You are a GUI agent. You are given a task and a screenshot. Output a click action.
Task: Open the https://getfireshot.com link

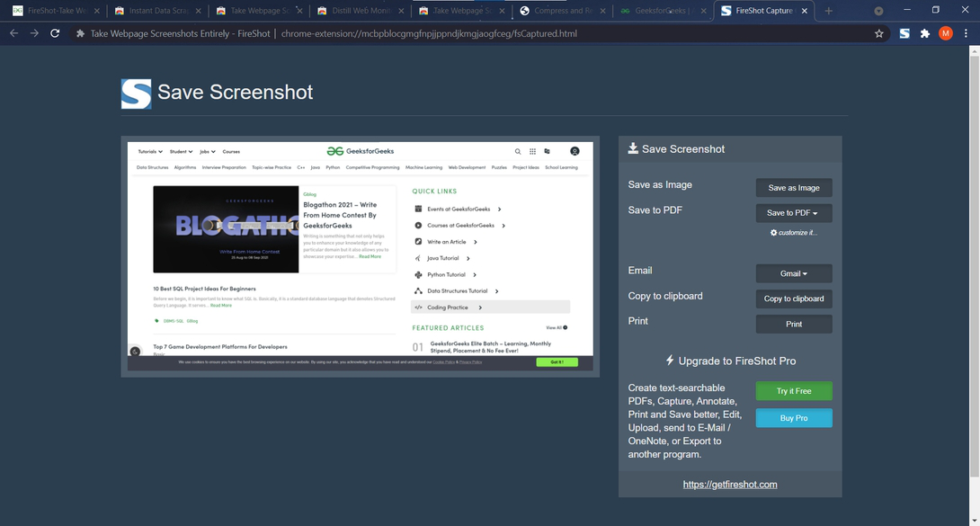(x=730, y=484)
